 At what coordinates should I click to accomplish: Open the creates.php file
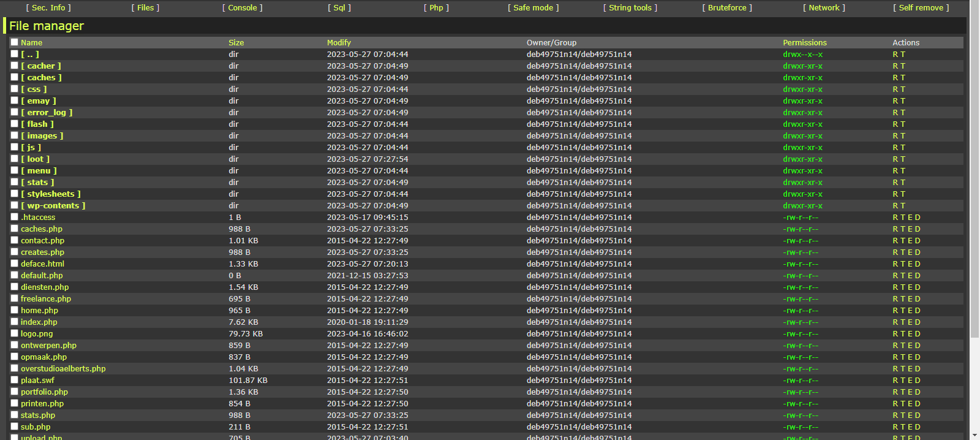click(42, 252)
